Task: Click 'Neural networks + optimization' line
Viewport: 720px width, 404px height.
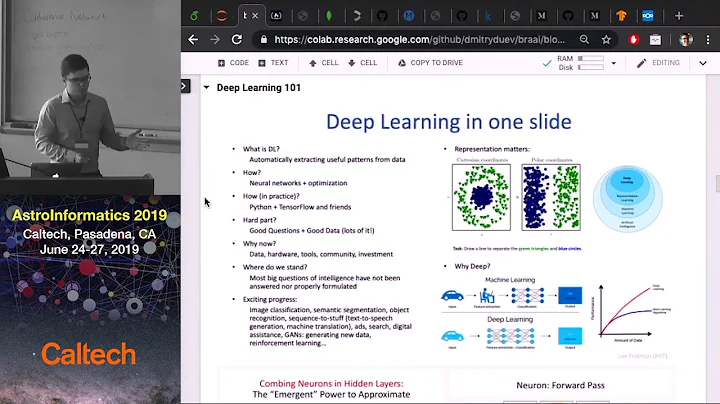Action: click(x=298, y=183)
